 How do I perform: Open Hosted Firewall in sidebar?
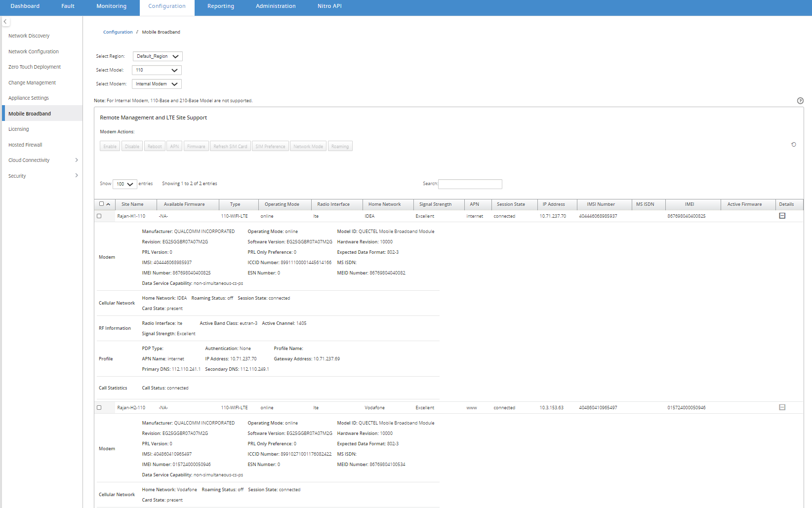(25, 145)
